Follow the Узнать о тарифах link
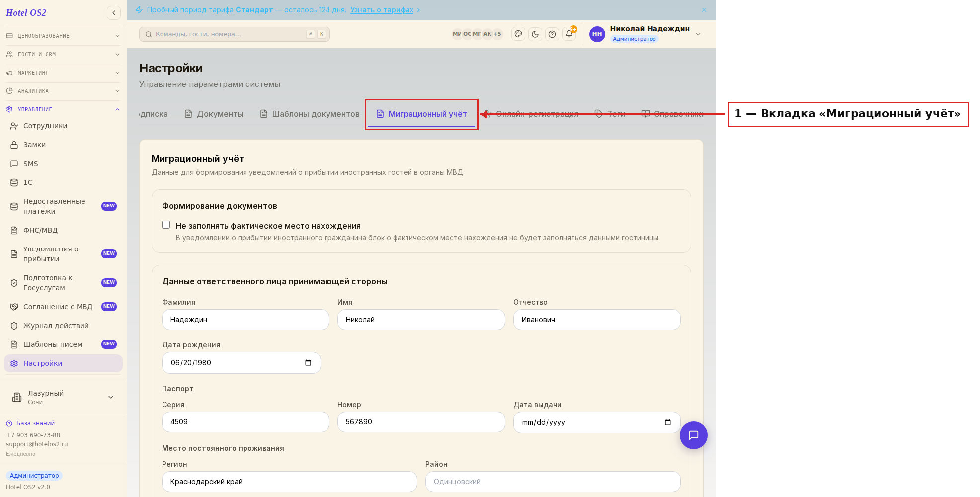The image size is (980, 497). pos(382,10)
